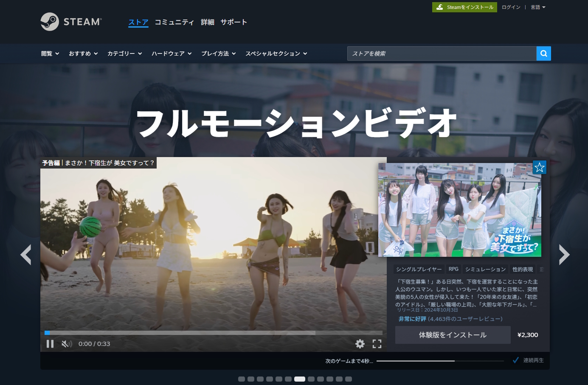Expand the 閲覧 dropdown menu

[50, 53]
